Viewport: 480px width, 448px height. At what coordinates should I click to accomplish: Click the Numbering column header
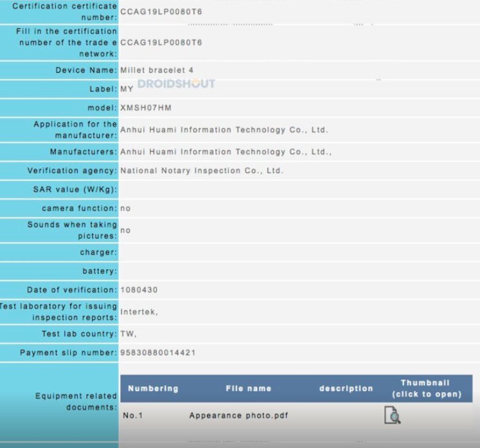(x=153, y=388)
